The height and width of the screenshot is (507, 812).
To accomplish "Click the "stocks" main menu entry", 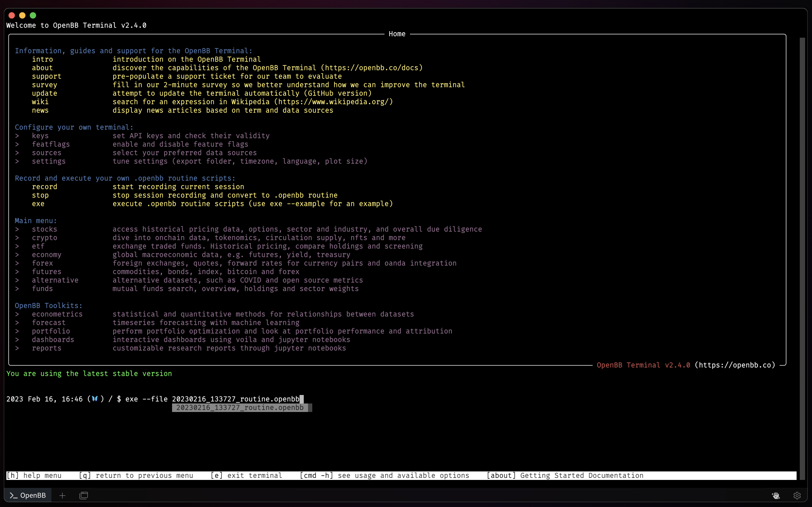I will click(44, 229).
